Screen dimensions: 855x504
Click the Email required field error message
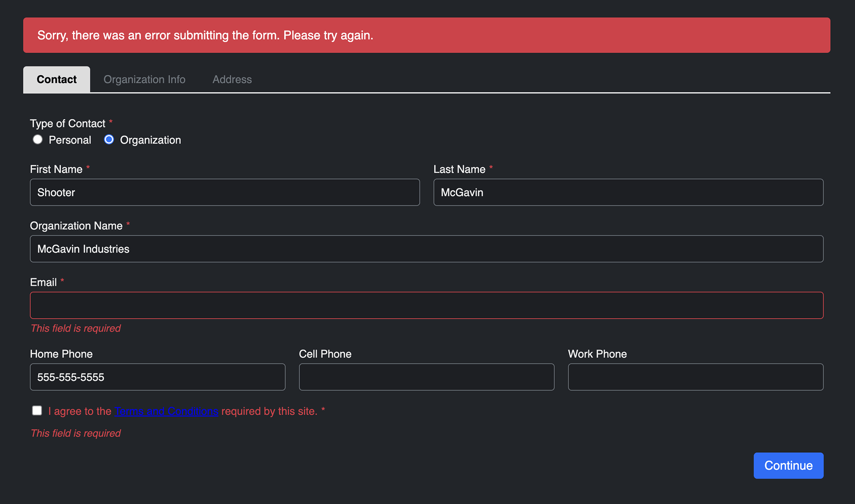coord(75,328)
